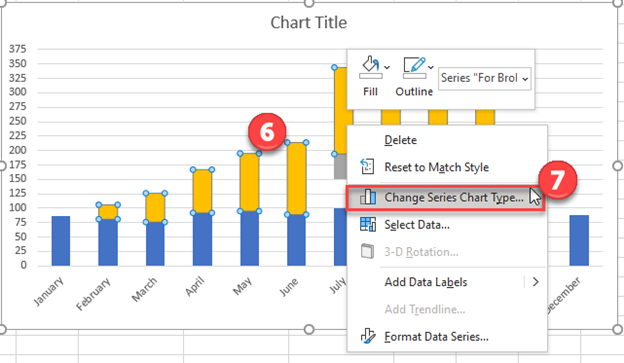Screen dimensions: 624x363
Task: Select the yellow June bar segment
Action: pyautogui.click(x=296, y=178)
